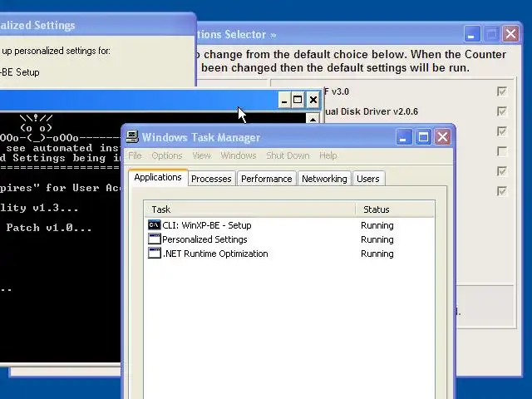Image resolution: width=532 pixels, height=399 pixels.
Task: Switch to the Processes tab
Action: (211, 179)
